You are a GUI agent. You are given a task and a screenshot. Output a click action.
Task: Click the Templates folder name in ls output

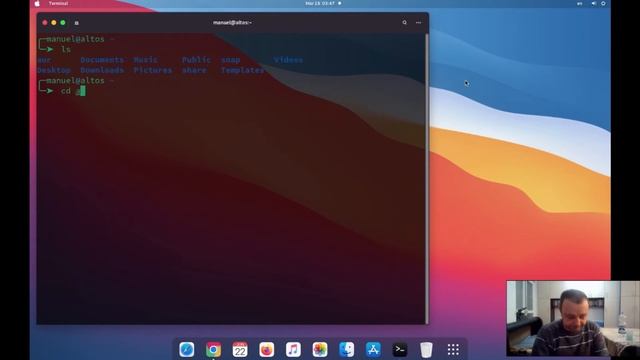click(242, 70)
